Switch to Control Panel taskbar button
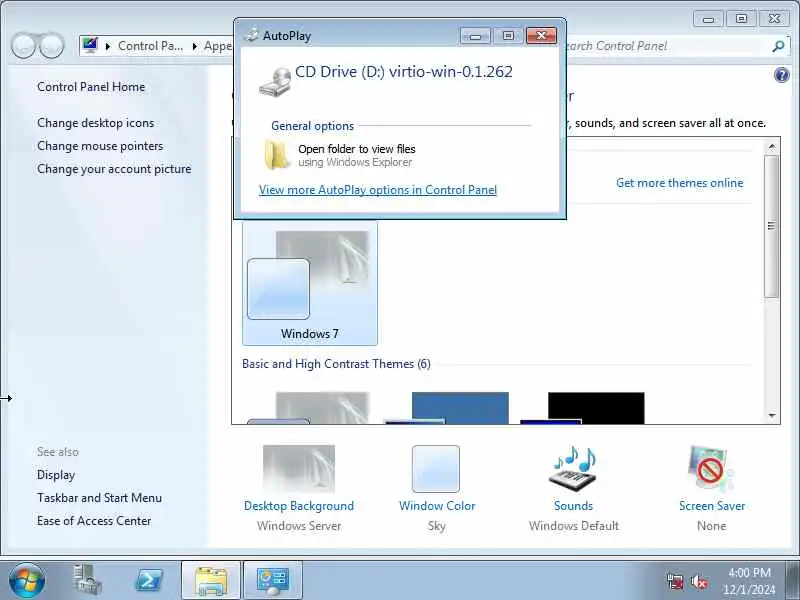 [273, 581]
